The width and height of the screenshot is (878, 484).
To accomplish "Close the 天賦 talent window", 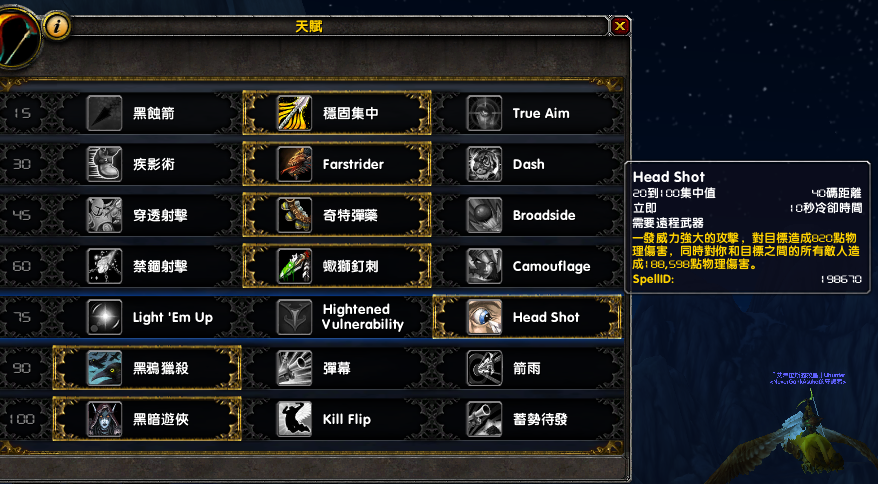I will (x=620, y=26).
